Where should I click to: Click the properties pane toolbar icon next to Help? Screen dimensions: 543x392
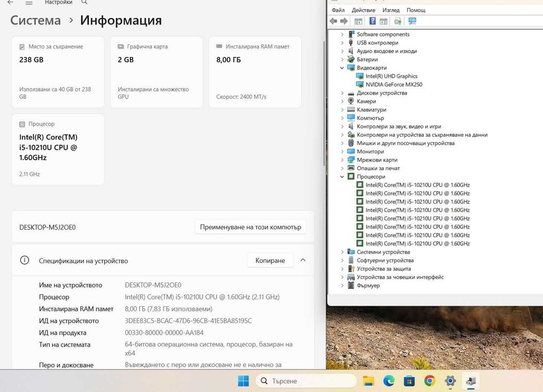[383, 21]
